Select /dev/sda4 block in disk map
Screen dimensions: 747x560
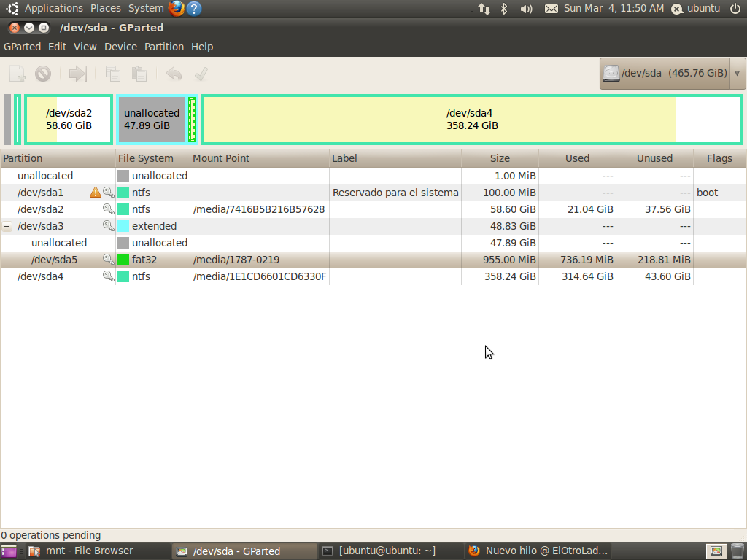472,120
